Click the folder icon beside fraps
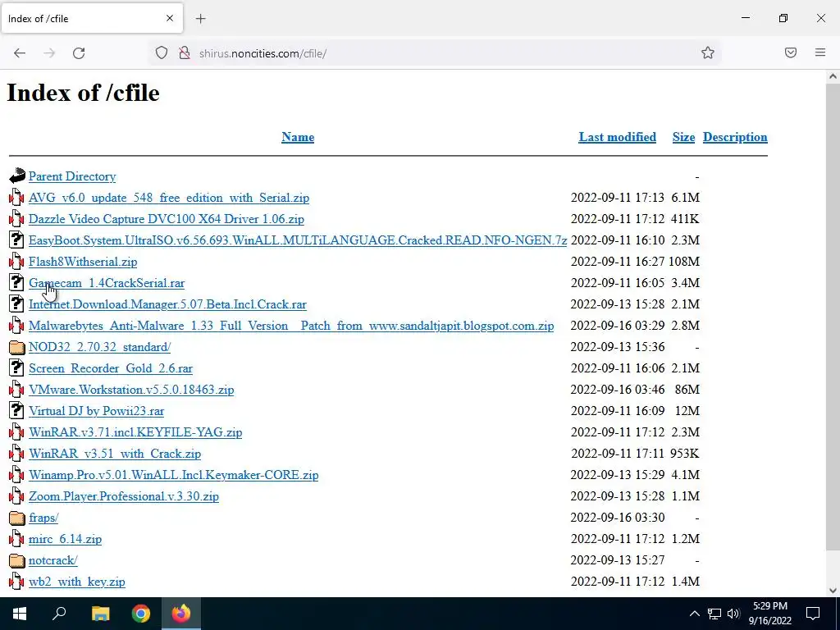840x630 pixels. [x=17, y=518]
